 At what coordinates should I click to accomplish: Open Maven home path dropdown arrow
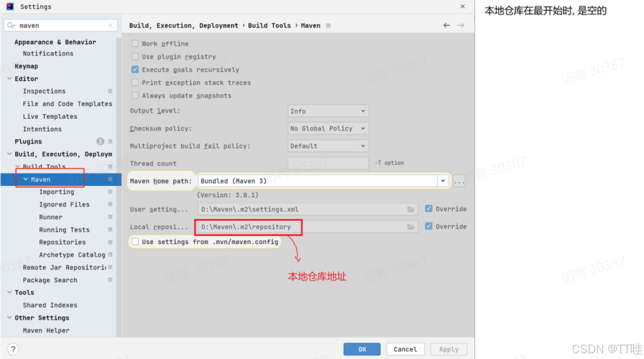coord(443,181)
